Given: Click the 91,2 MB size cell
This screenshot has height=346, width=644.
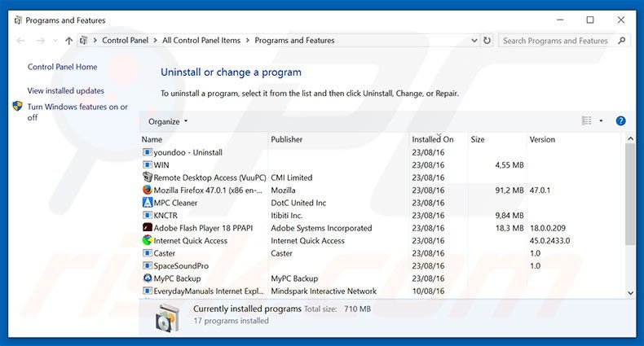Looking at the screenshot, I should click(509, 191).
